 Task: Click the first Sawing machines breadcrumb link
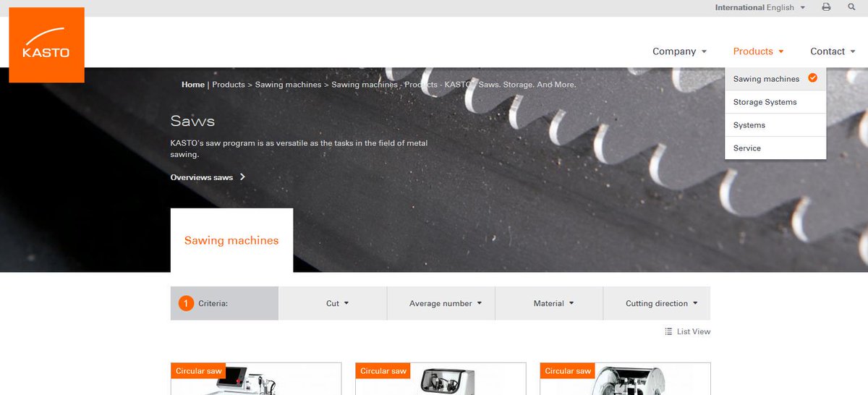tap(288, 85)
